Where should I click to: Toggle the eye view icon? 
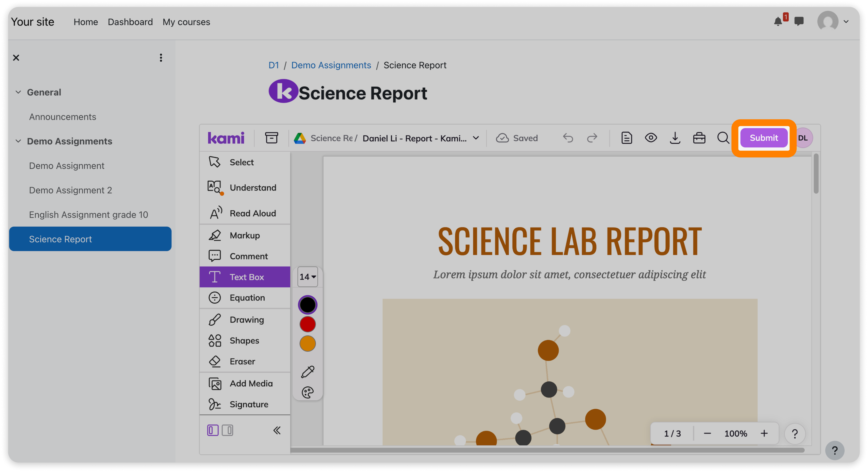[651, 137]
